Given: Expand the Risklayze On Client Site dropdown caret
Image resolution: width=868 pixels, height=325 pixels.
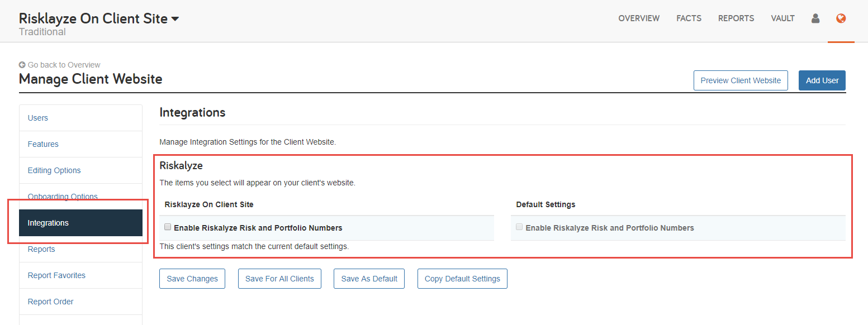Looking at the screenshot, I should tap(175, 19).
